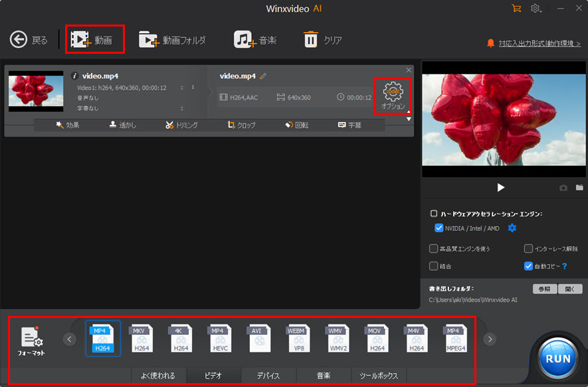Select WMV WMV2 format
The height and width of the screenshot is (387, 588).
coord(338,339)
